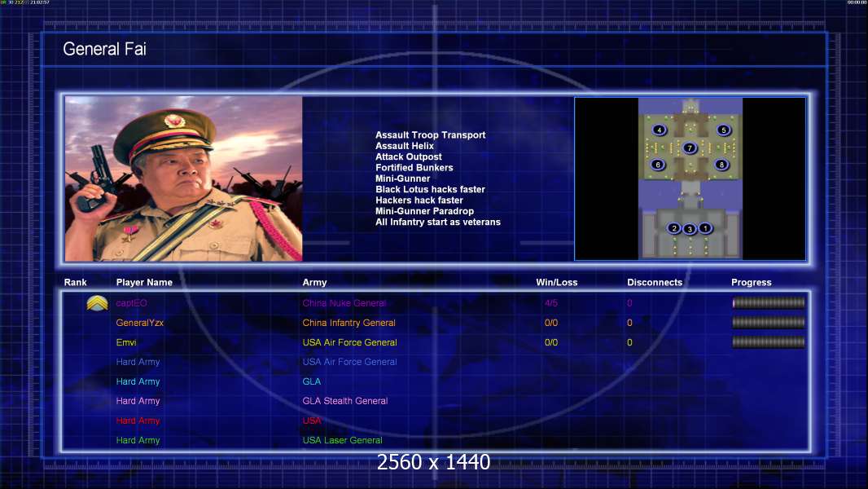Viewport: 868px width, 489px height.
Task: Pick start position marker 6 on minimap
Action: click(658, 165)
